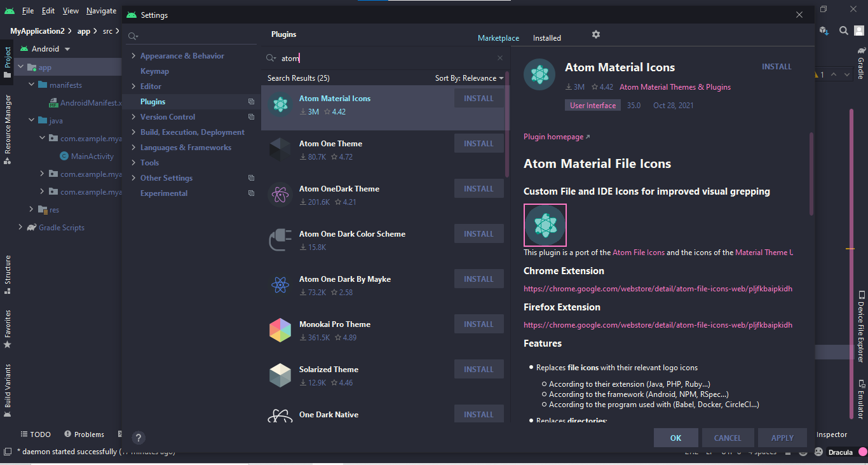
Task: Open the Sort By: Relevance dropdown
Action: (469, 78)
